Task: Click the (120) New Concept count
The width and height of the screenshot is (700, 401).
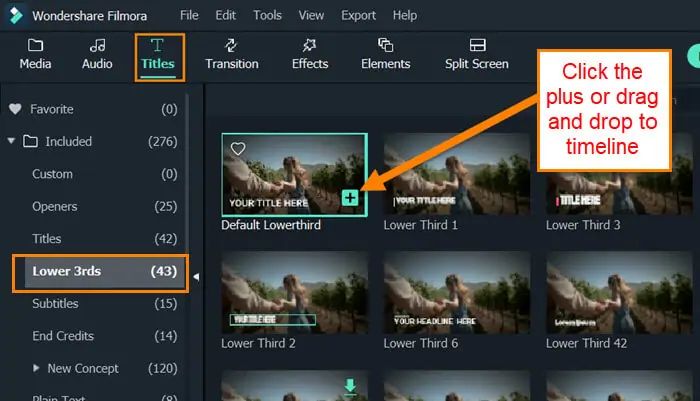Action: [163, 368]
